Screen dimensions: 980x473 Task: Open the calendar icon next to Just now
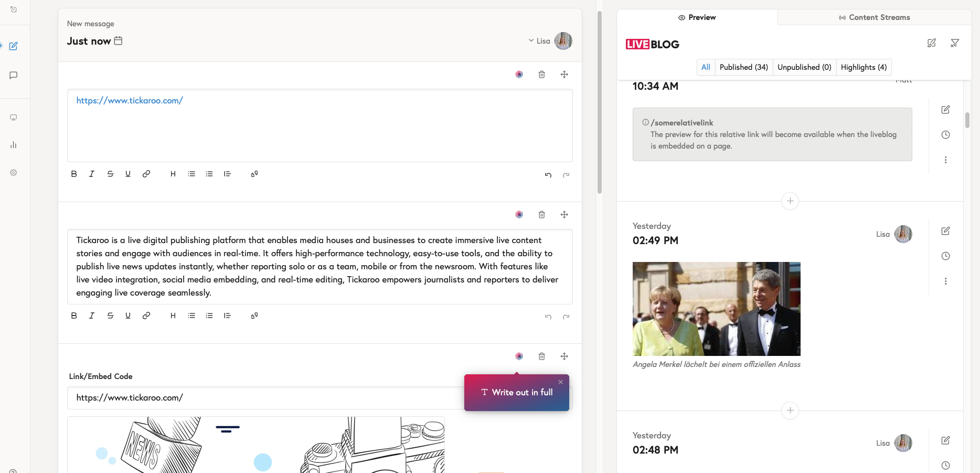(118, 40)
